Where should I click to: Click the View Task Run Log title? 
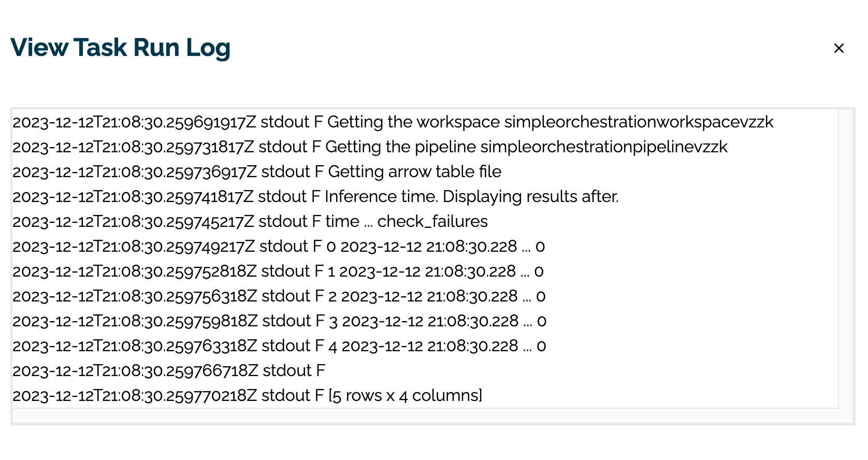coord(120,48)
